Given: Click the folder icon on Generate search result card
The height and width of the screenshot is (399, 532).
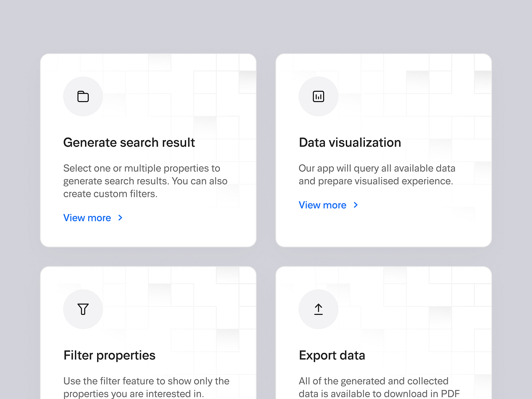Looking at the screenshot, I should 83,96.
